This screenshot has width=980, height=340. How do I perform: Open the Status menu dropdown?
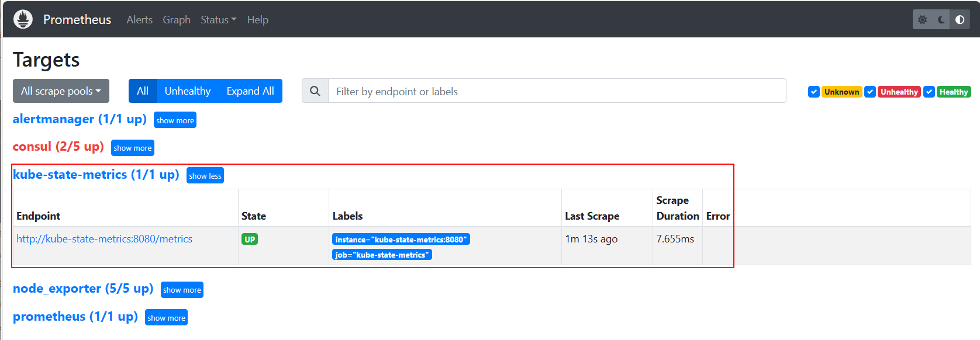click(x=219, y=20)
